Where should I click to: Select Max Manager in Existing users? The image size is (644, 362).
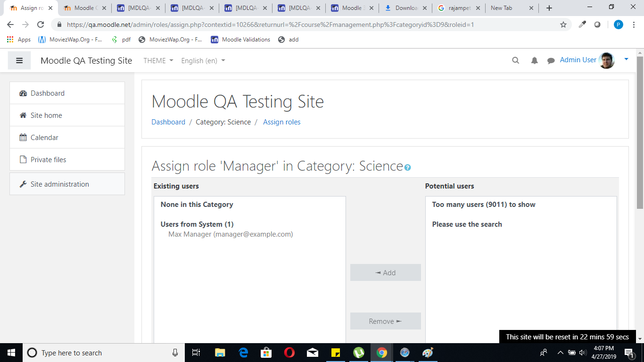231,234
